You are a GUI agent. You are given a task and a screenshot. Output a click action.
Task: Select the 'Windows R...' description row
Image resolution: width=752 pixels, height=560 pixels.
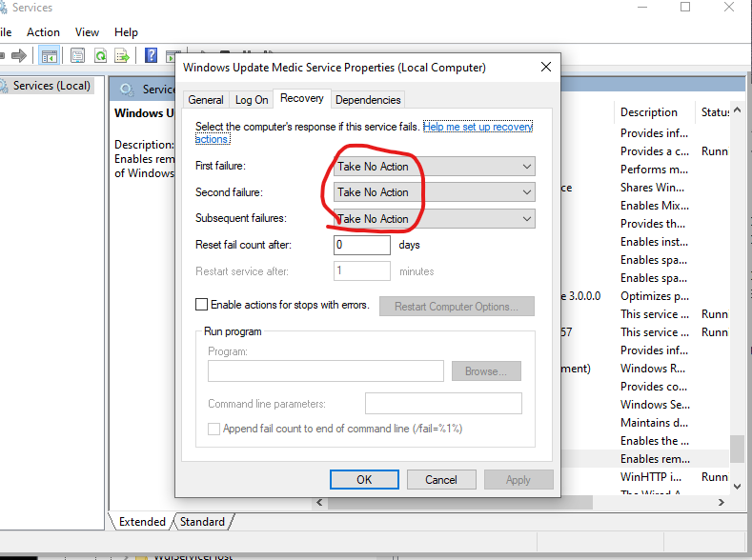click(x=653, y=369)
